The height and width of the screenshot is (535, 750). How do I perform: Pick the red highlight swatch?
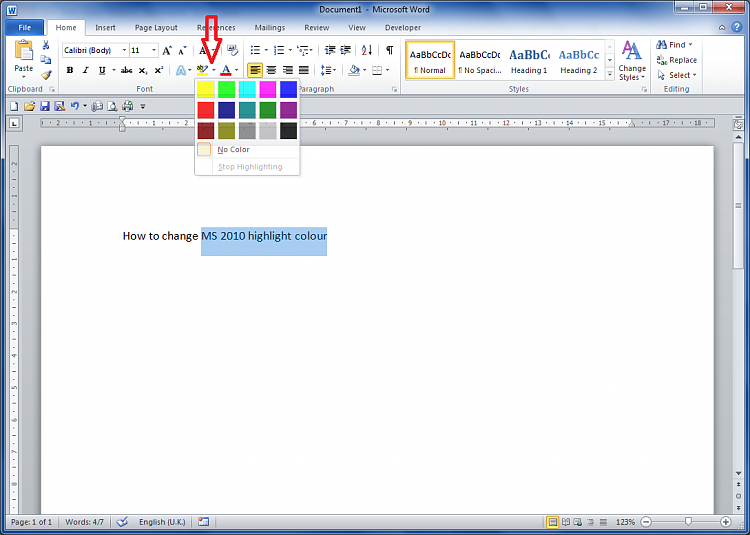coord(206,110)
